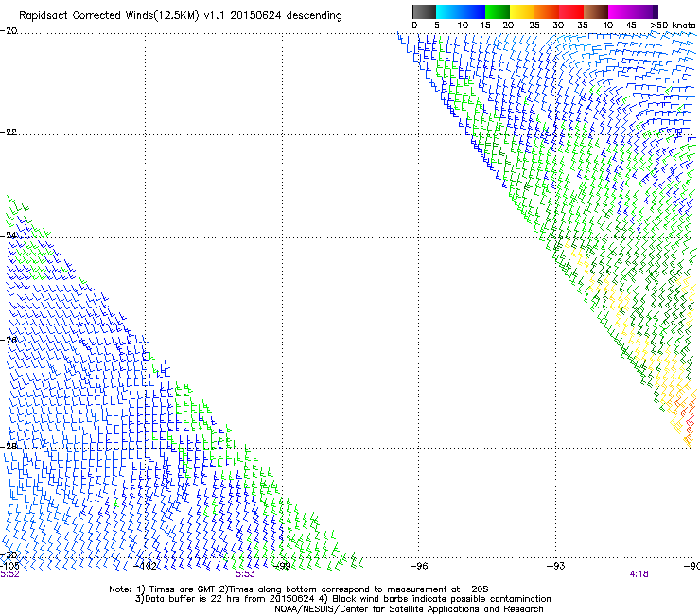Click the purple time stamp '5:52'
700x615 pixels.
(9, 574)
